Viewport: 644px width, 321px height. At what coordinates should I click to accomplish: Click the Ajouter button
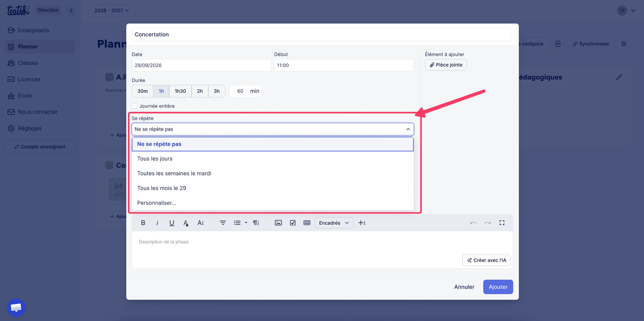[498, 287]
